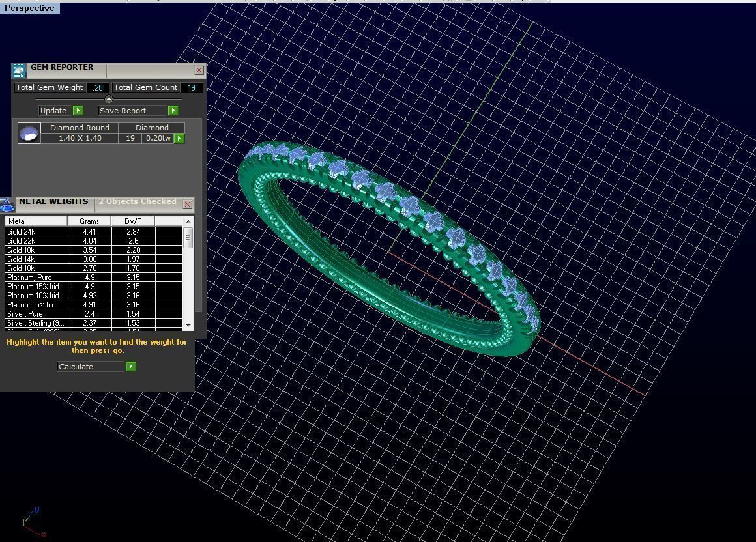Select the Platinum 10% Irid row
The image size is (756, 542).
(94, 296)
